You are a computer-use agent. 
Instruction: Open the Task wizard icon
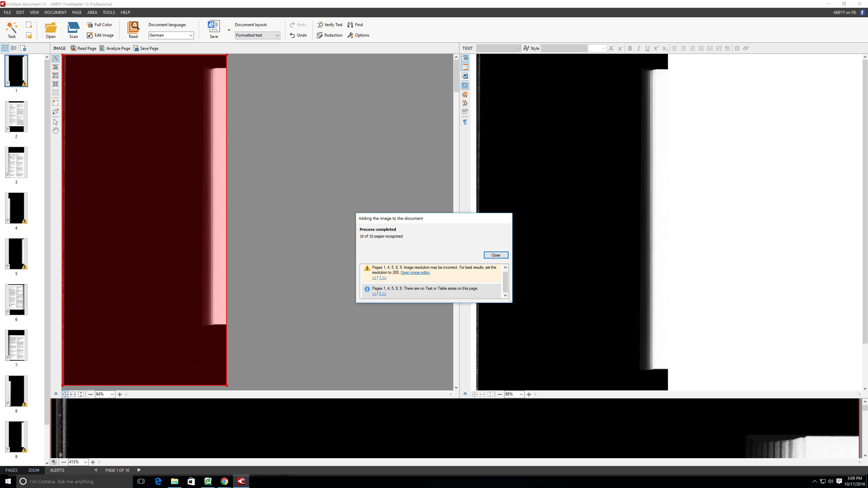coord(12,30)
